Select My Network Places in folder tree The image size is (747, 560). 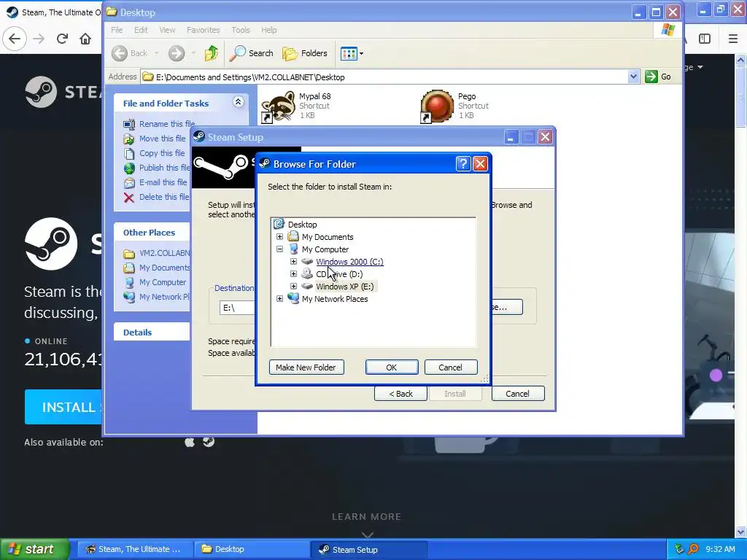point(334,298)
